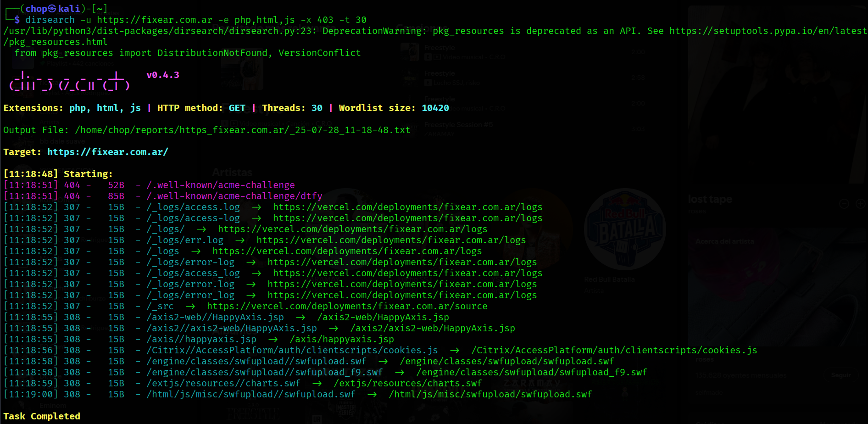Click the faint circled plus icon
Screen dimensions: 868x424
click(x=860, y=204)
